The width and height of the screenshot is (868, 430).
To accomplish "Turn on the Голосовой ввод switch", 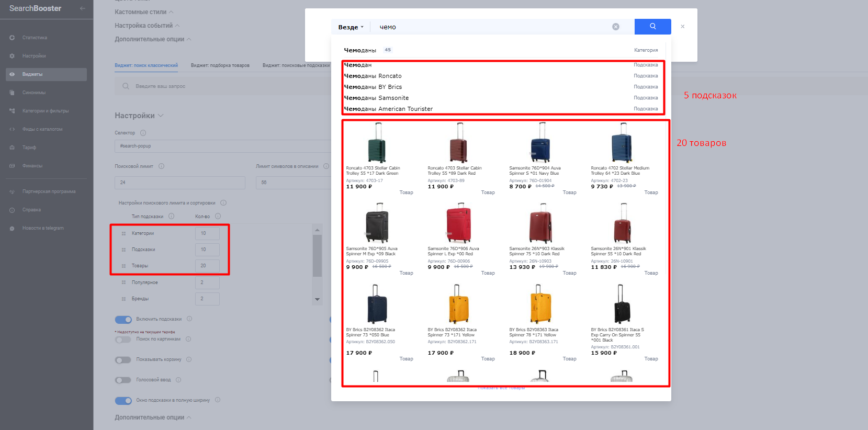I will [123, 380].
